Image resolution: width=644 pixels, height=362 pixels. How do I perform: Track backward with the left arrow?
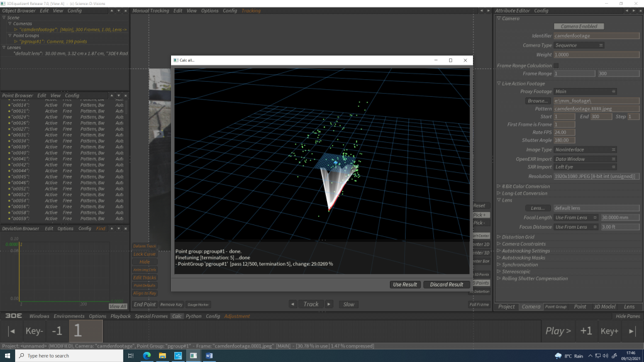coord(292,305)
